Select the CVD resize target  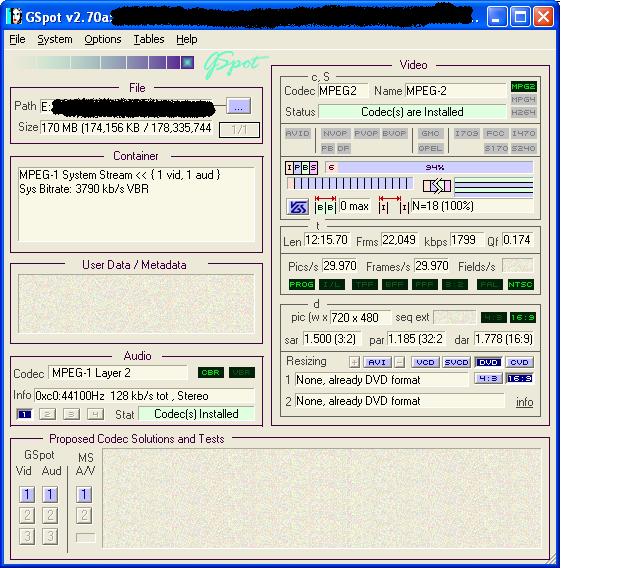(519, 362)
